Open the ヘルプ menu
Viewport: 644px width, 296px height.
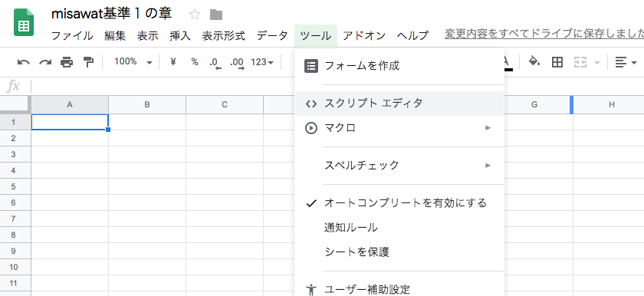(x=412, y=36)
